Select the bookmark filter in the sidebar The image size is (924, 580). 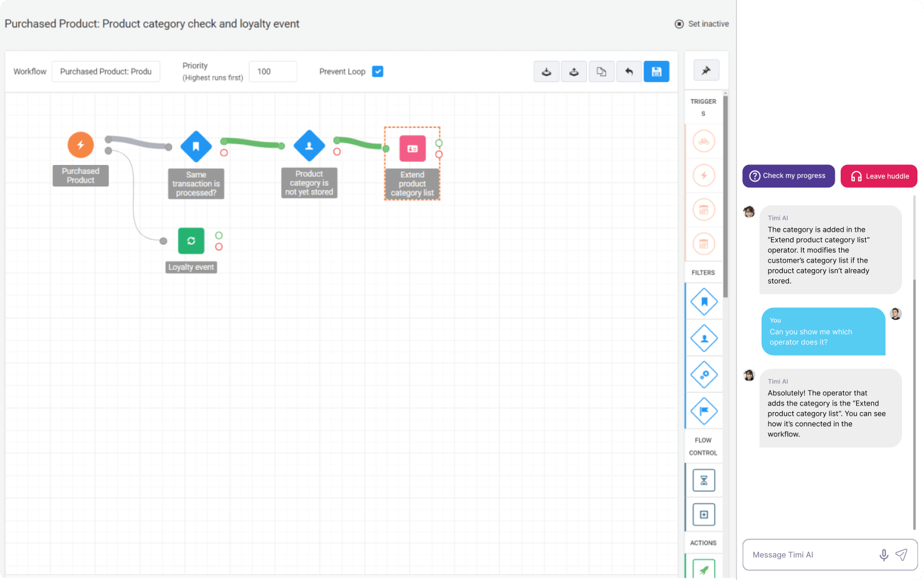click(704, 302)
